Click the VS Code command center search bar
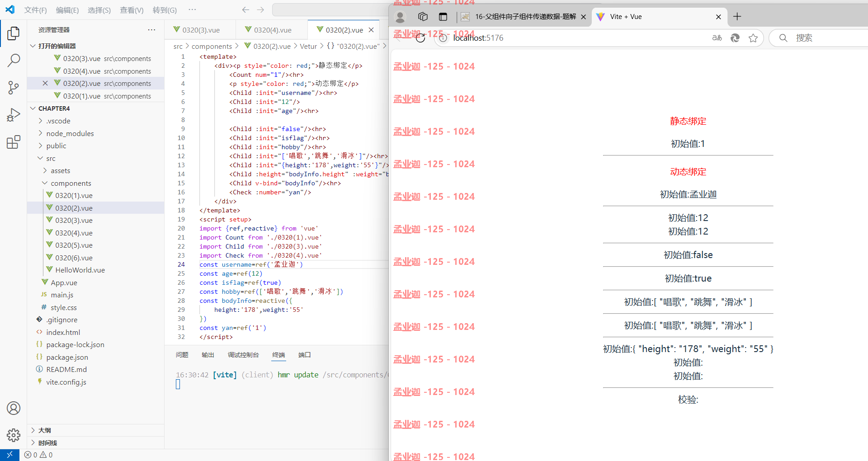The height and width of the screenshot is (461, 868). coord(331,9)
